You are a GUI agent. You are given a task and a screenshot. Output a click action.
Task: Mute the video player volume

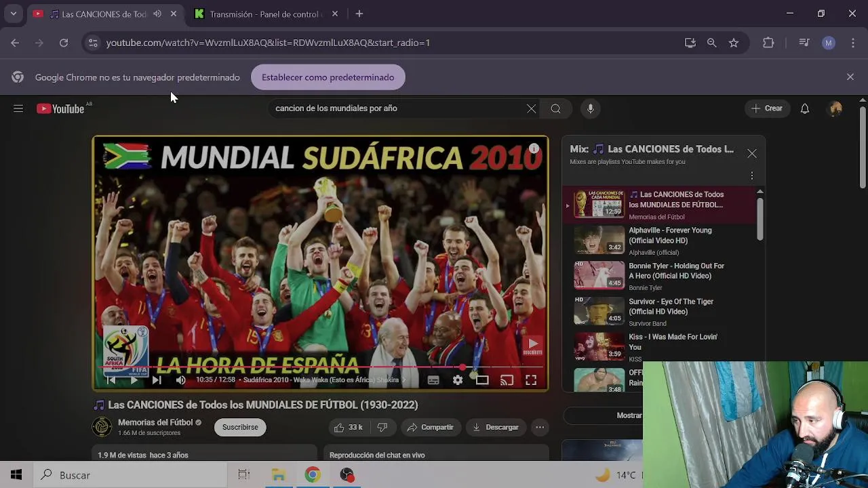click(180, 380)
